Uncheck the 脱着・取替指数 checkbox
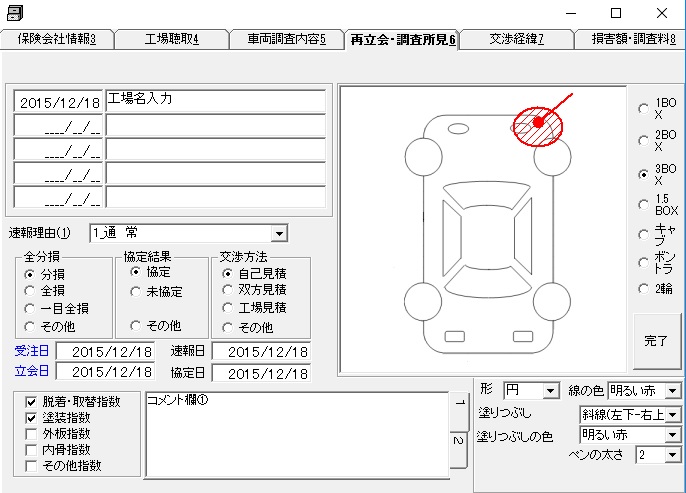The image size is (686, 493). 31,402
